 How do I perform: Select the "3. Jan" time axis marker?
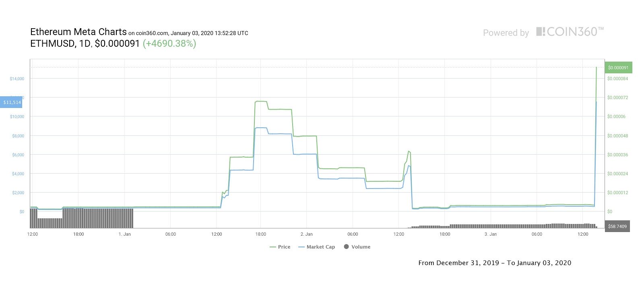click(x=491, y=234)
